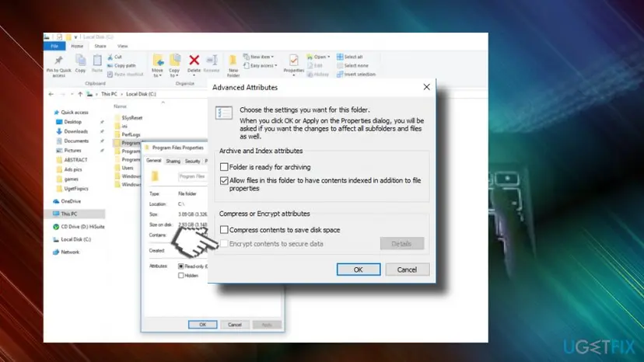This screenshot has width=644, height=362.
Task: Toggle Read-only attribute in Properties window
Action: pyautogui.click(x=180, y=266)
